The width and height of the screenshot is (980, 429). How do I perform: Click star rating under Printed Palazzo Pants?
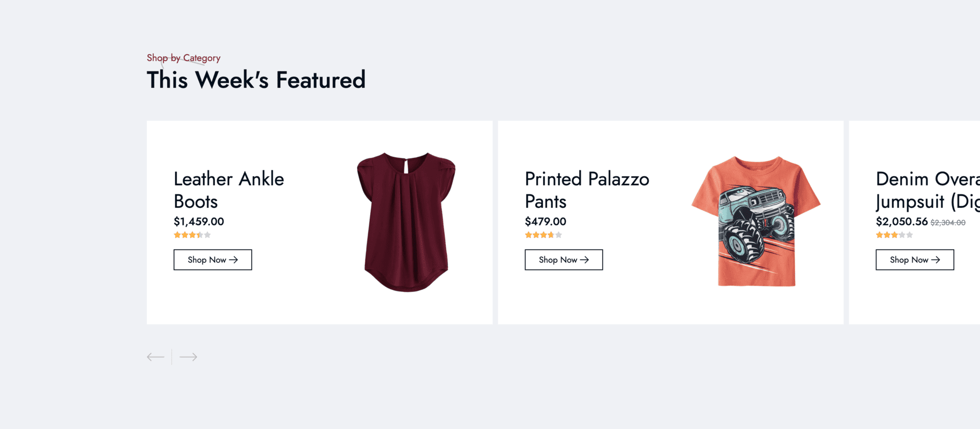click(543, 235)
